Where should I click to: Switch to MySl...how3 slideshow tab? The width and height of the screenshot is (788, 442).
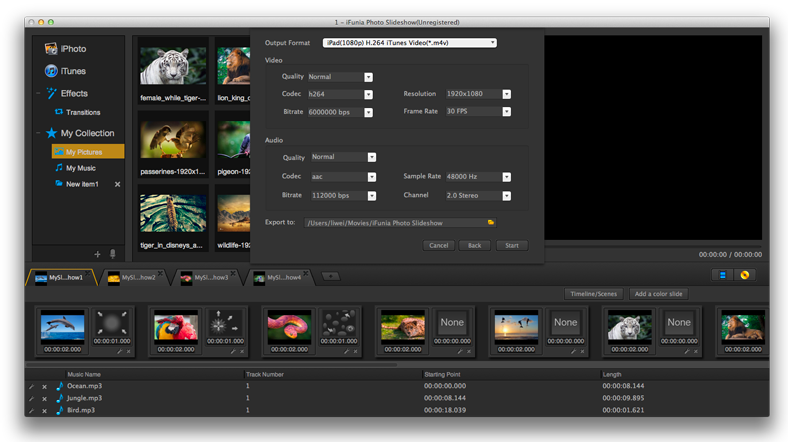206,278
